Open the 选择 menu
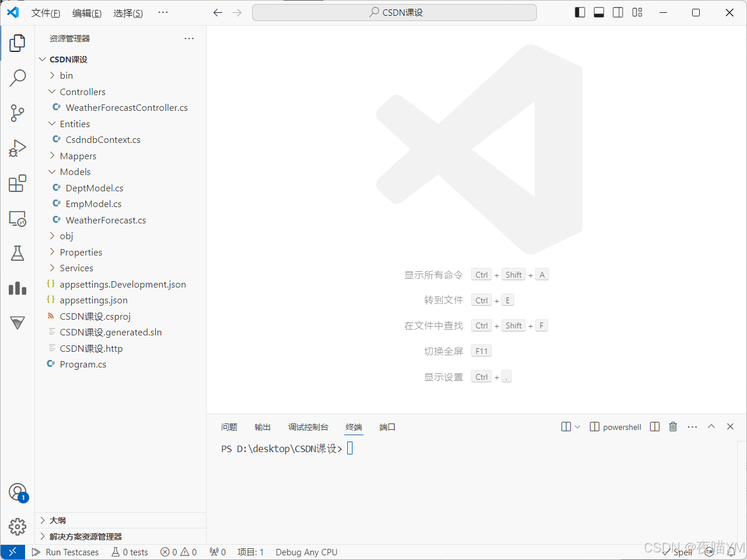 point(128,13)
